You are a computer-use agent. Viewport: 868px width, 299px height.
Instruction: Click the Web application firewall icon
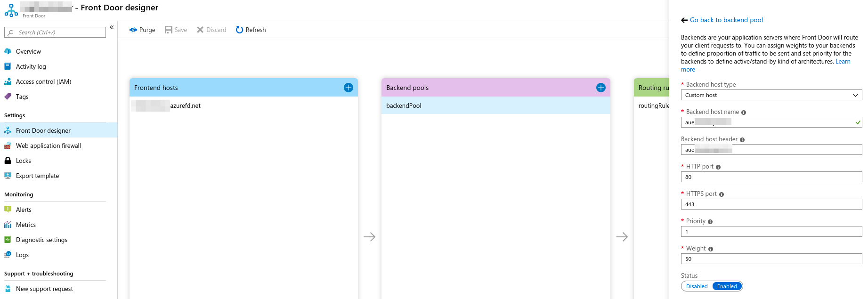coord(8,145)
